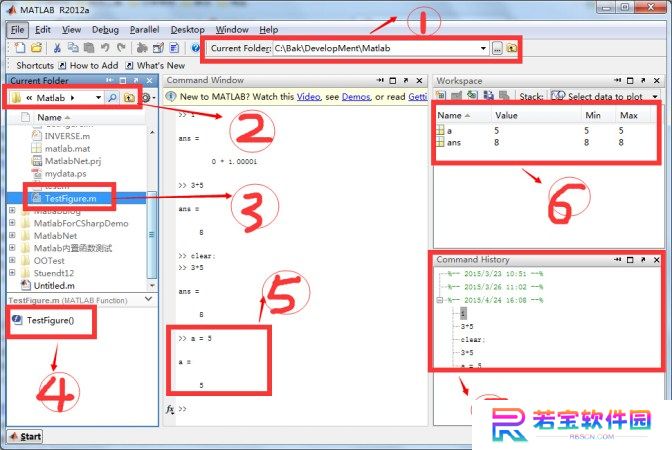This screenshot has height=450, width=672.
Task: Open the Current Folder path dropdown arrow
Action: (x=483, y=48)
